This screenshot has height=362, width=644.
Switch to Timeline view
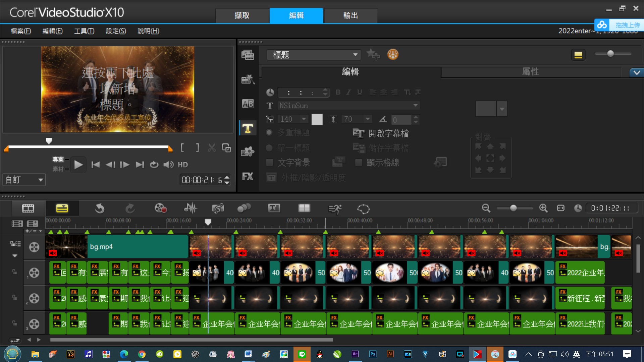pos(62,208)
